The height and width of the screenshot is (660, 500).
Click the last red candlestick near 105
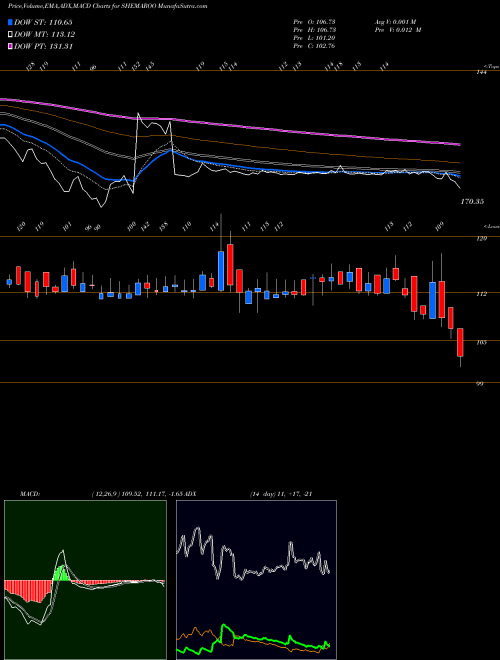coord(460,343)
